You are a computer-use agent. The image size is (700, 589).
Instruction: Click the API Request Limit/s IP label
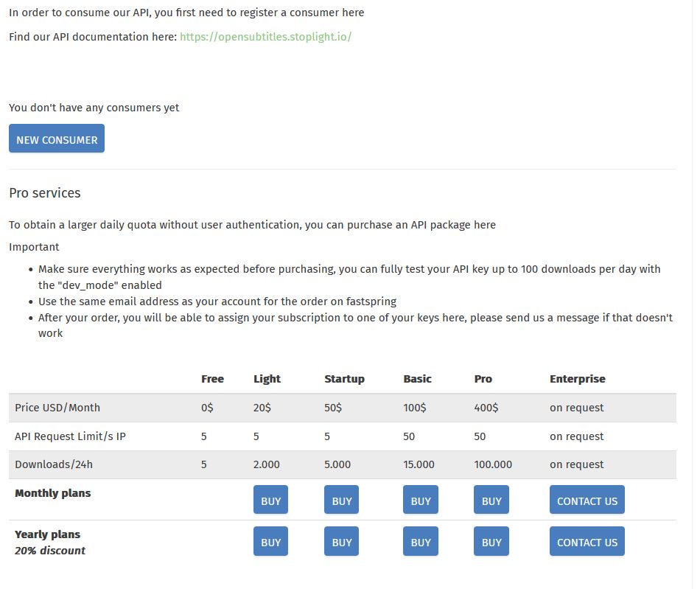point(70,436)
